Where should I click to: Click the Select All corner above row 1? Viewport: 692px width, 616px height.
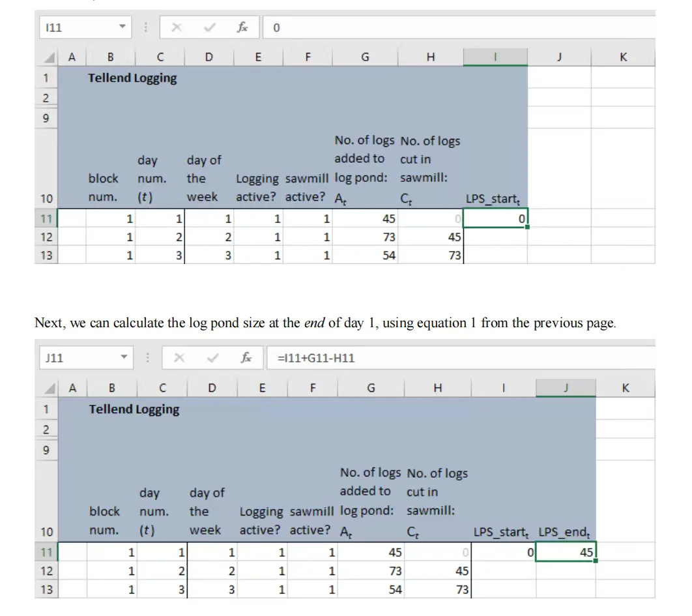46,57
